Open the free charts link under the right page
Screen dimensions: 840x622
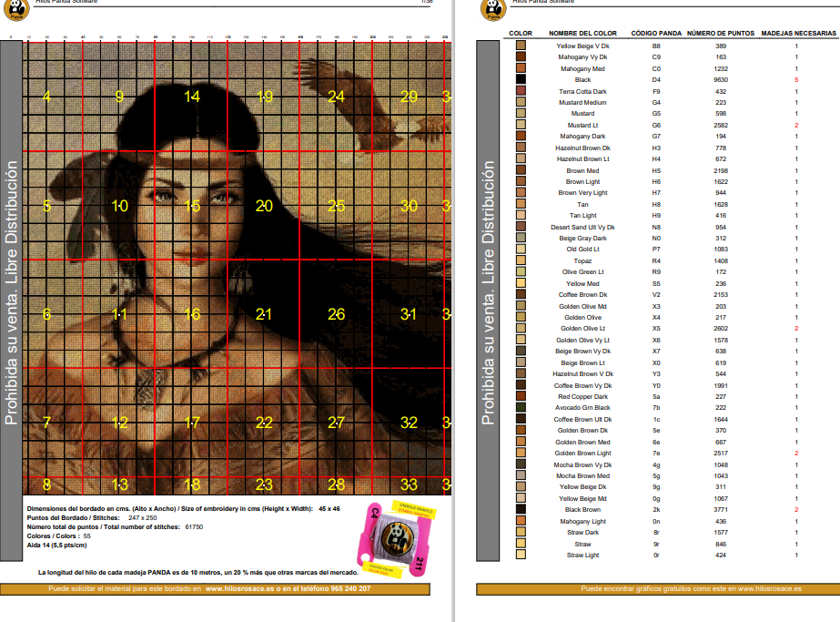[x=691, y=588]
